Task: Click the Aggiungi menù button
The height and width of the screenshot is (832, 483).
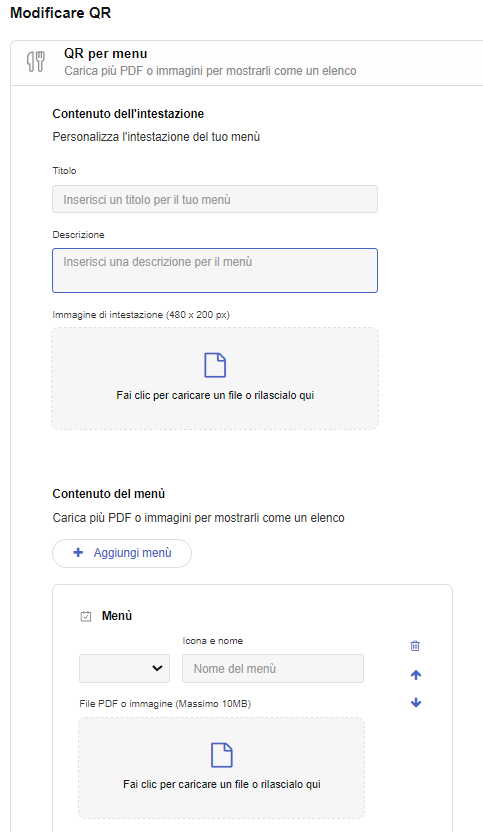Action: pyautogui.click(x=122, y=553)
